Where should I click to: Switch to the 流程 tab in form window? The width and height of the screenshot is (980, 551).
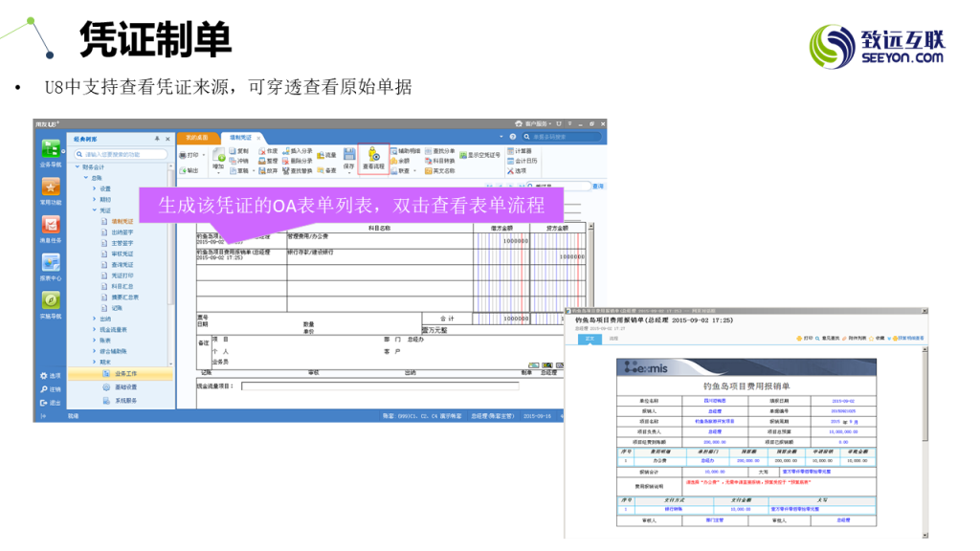pos(613,339)
